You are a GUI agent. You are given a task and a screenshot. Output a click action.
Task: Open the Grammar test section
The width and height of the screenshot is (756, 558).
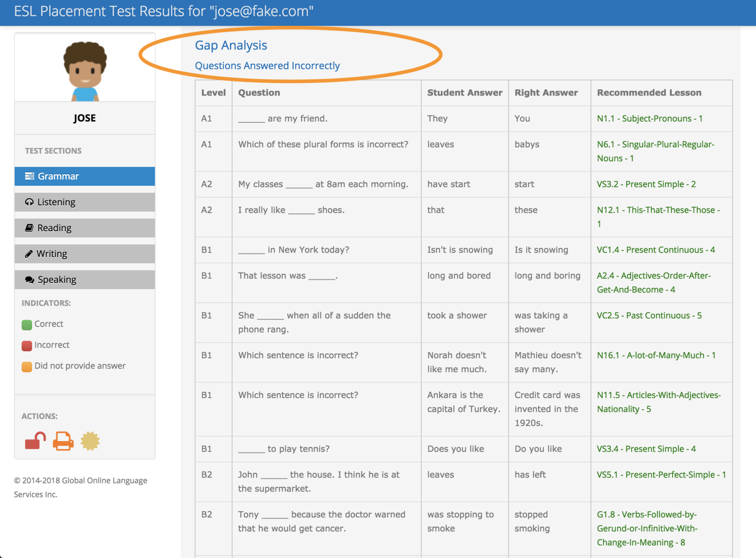click(x=85, y=176)
